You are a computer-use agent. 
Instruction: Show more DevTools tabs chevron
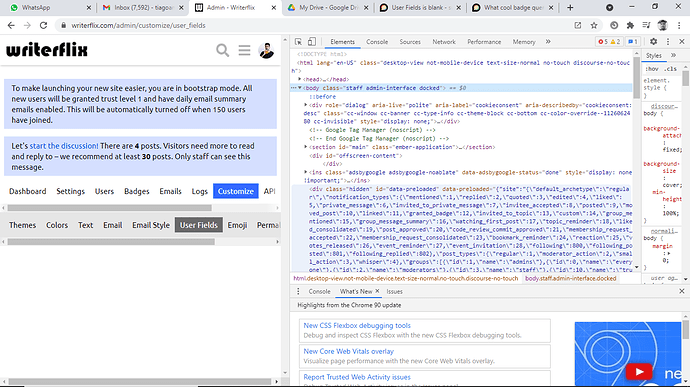(548, 41)
